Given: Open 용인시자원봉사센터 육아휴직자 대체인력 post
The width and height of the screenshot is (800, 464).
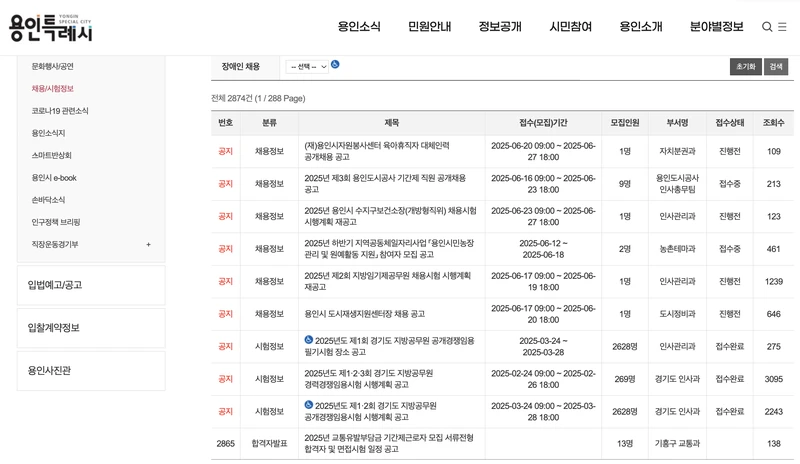Looking at the screenshot, I should click(x=377, y=151).
